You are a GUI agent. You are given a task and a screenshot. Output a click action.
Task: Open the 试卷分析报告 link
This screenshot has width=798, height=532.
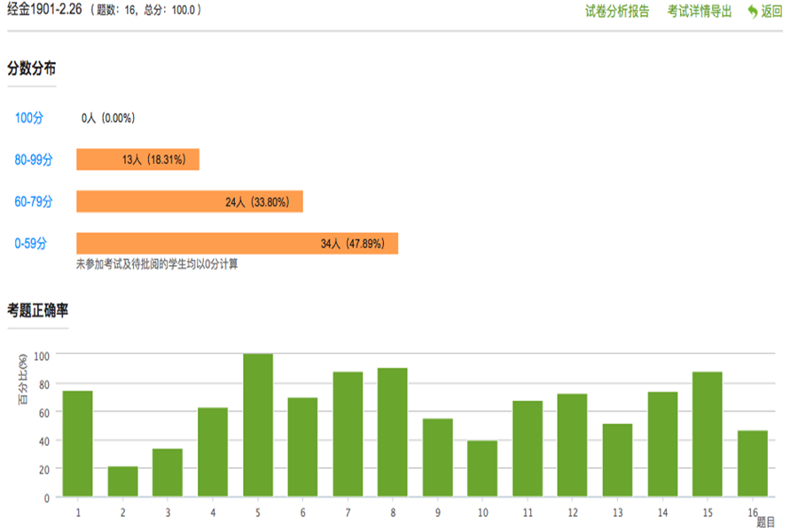point(617,12)
